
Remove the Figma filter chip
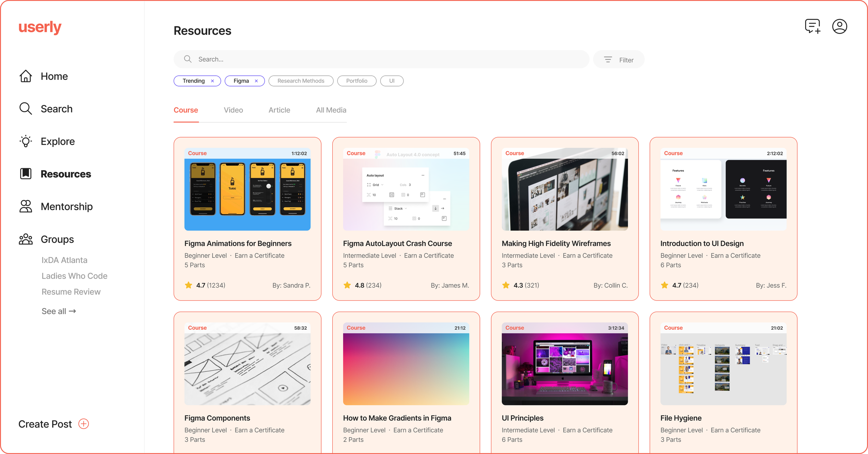tap(256, 81)
